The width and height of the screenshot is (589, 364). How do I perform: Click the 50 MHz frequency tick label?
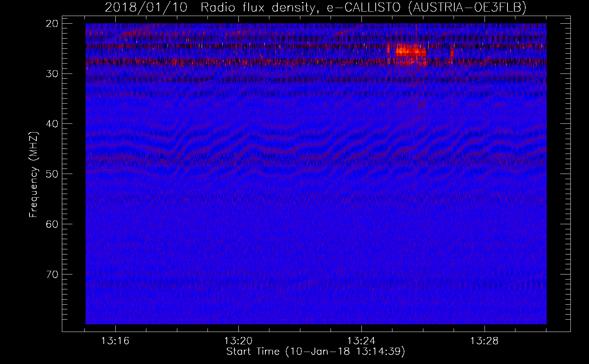point(52,174)
